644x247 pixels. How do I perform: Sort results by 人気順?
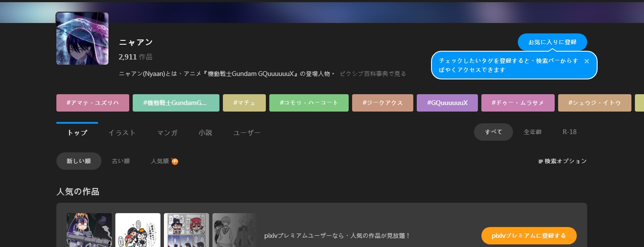160,161
